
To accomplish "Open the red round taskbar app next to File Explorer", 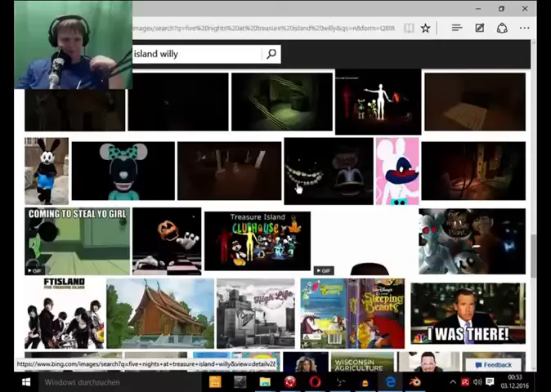I will coord(290,382).
